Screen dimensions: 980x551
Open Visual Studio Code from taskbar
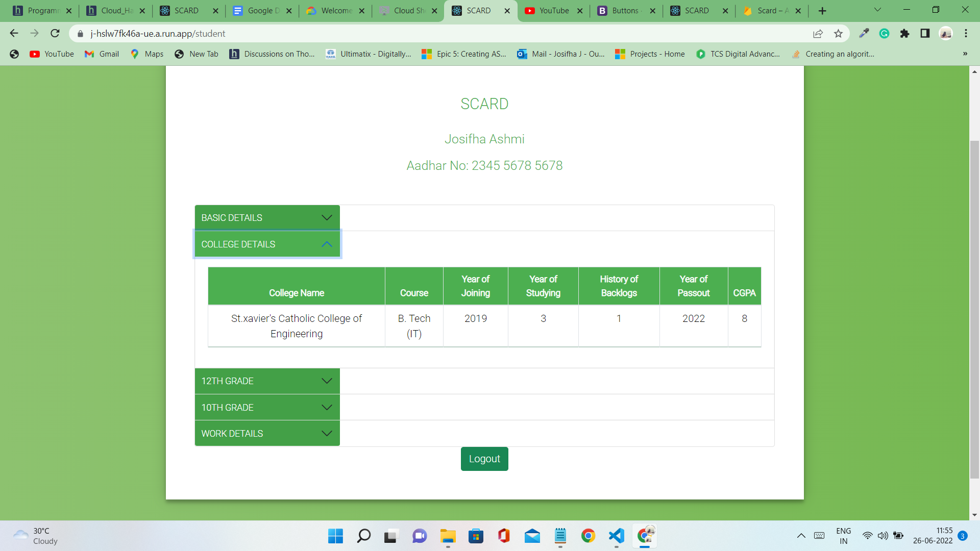point(616,536)
